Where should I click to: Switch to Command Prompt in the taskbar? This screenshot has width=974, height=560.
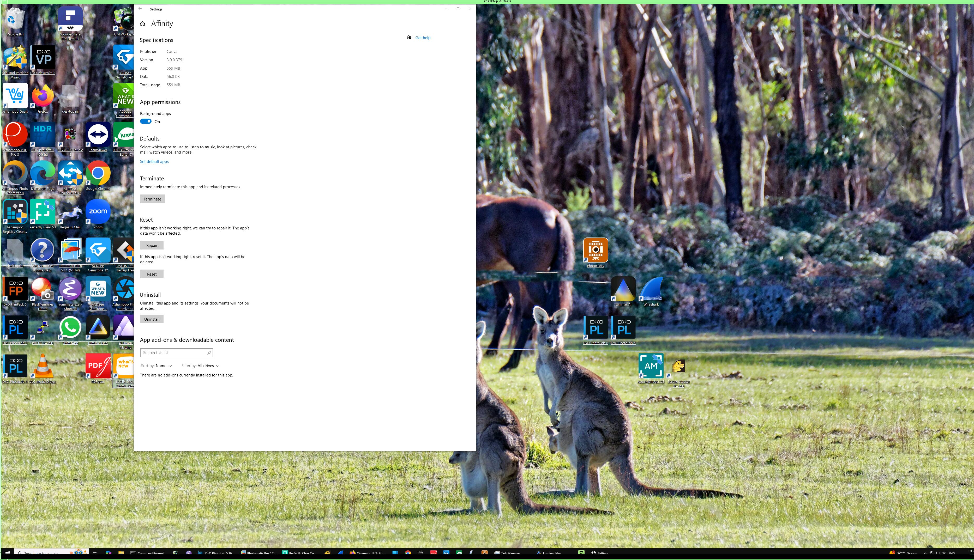click(x=147, y=553)
